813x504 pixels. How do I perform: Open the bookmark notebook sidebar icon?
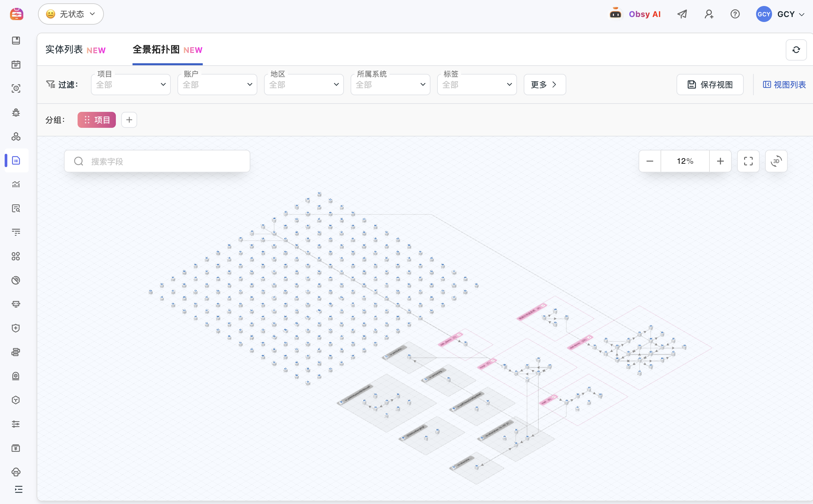[16, 40]
